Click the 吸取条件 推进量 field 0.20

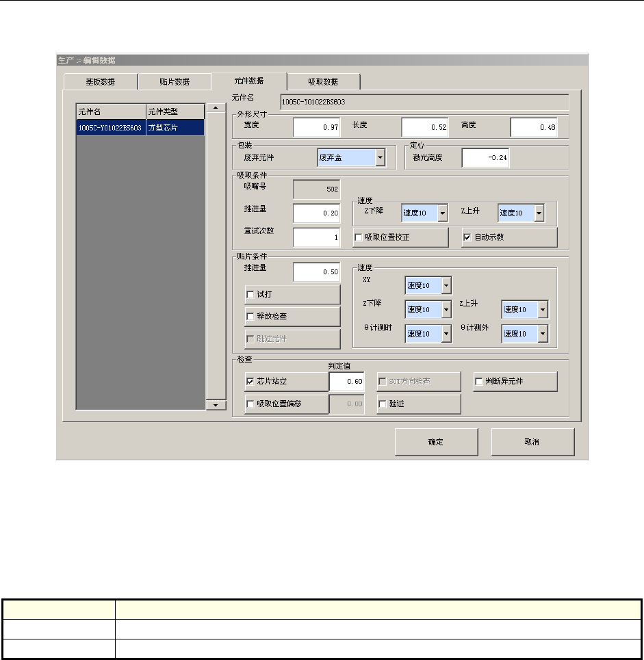tap(316, 213)
